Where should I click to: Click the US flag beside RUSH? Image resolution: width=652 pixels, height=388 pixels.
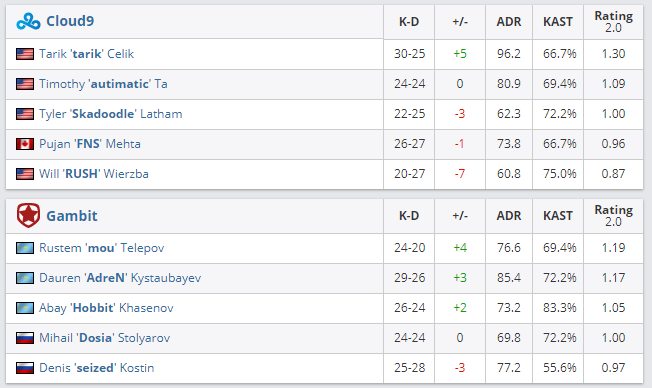(25, 174)
